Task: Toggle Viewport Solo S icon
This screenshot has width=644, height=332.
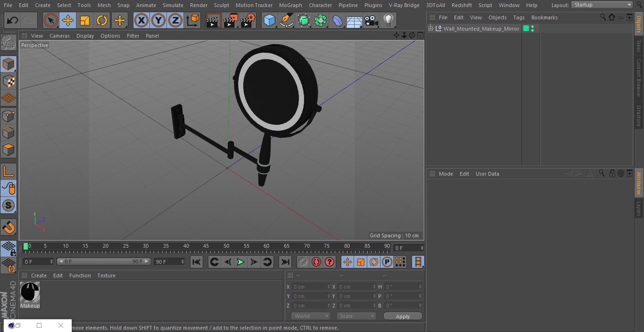Action: pyautogui.click(x=8, y=205)
